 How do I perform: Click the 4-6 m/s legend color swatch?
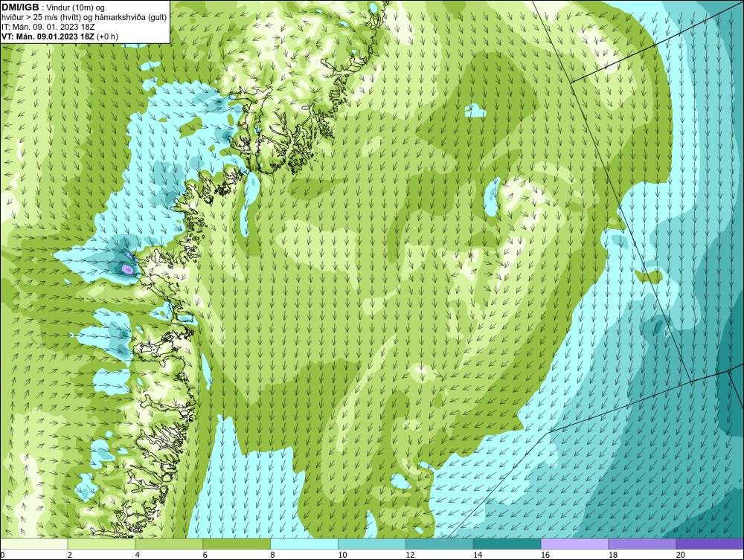click(x=169, y=544)
